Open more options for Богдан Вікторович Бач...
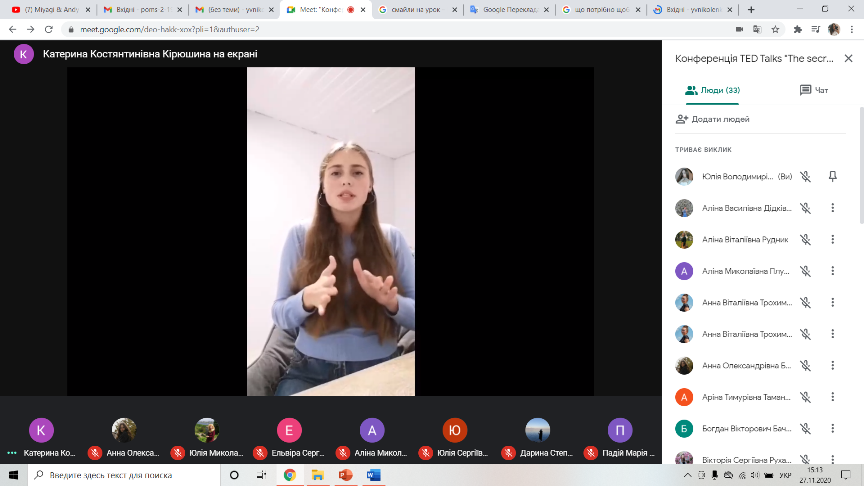The height and width of the screenshot is (486, 864). pos(833,428)
